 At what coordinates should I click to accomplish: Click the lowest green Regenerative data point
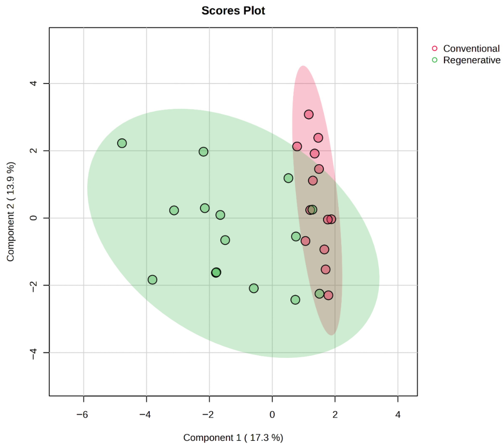click(295, 300)
